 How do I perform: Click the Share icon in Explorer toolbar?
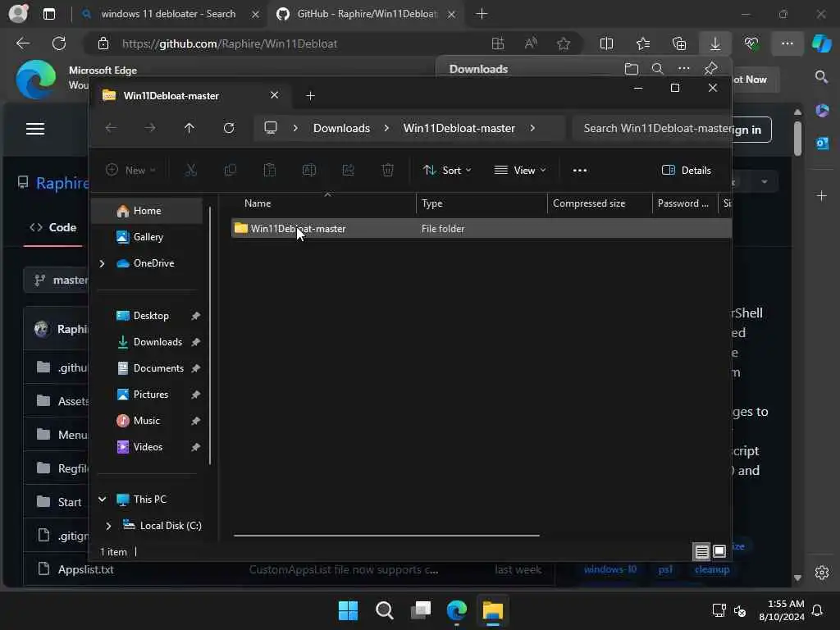coord(348,171)
